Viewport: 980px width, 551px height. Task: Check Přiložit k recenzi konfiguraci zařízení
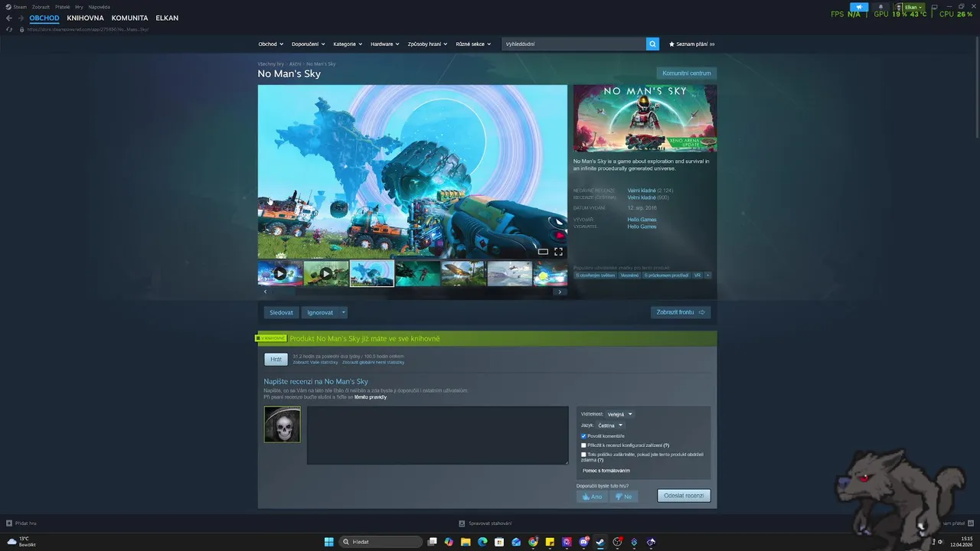click(583, 445)
